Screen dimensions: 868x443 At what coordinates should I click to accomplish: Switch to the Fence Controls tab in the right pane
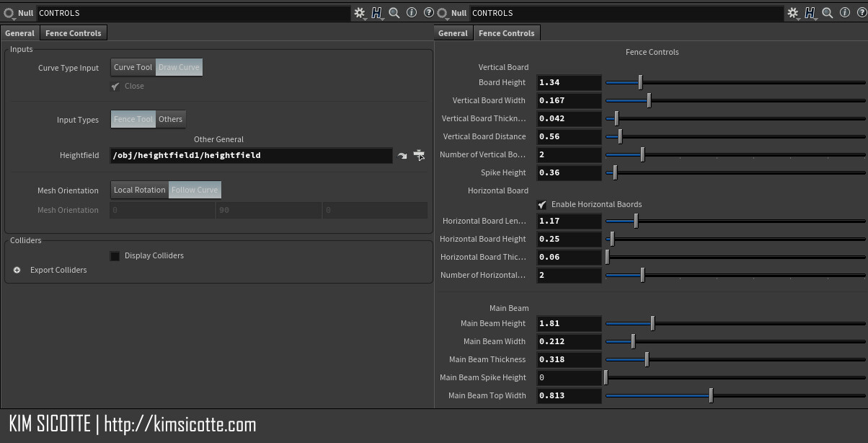507,33
